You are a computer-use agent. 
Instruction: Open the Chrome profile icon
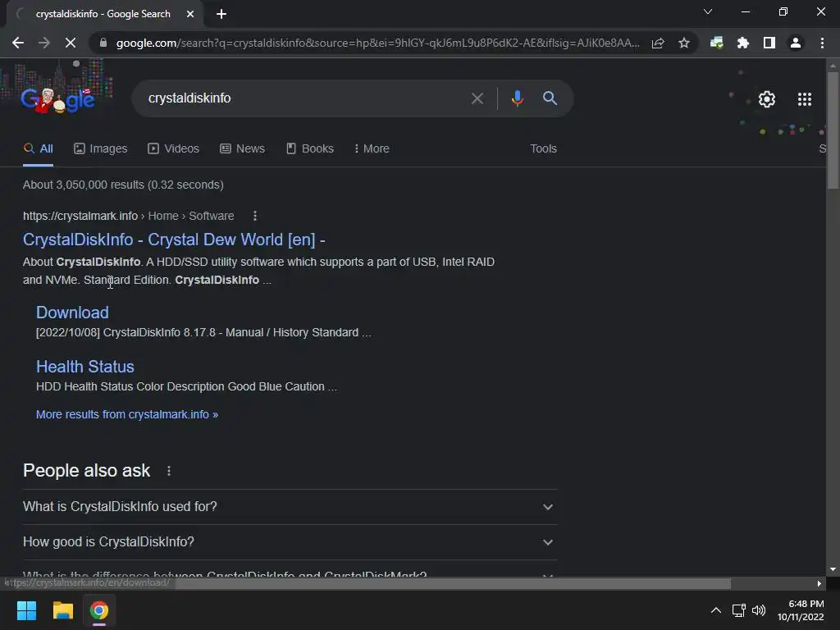click(796, 43)
